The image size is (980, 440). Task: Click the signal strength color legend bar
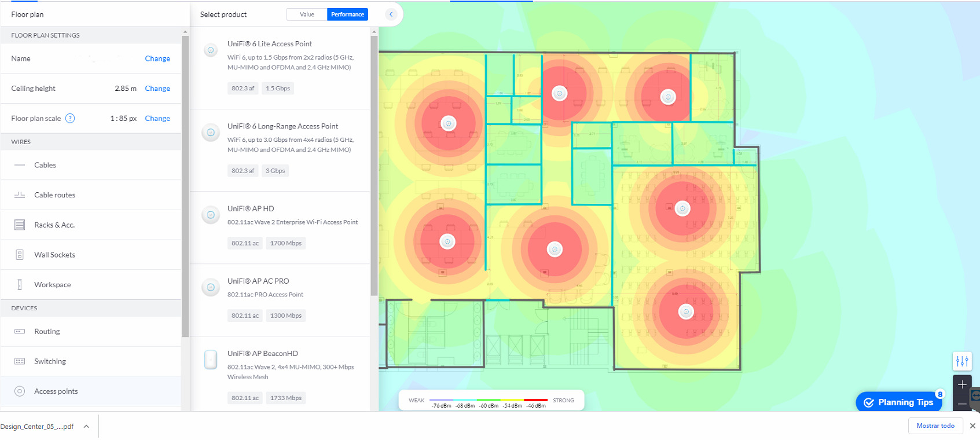pyautogui.click(x=489, y=400)
